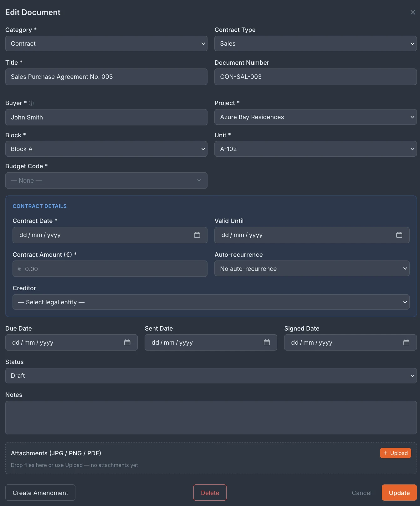Image resolution: width=420 pixels, height=506 pixels.
Task: Close the Edit Document dialog
Action: click(x=413, y=12)
